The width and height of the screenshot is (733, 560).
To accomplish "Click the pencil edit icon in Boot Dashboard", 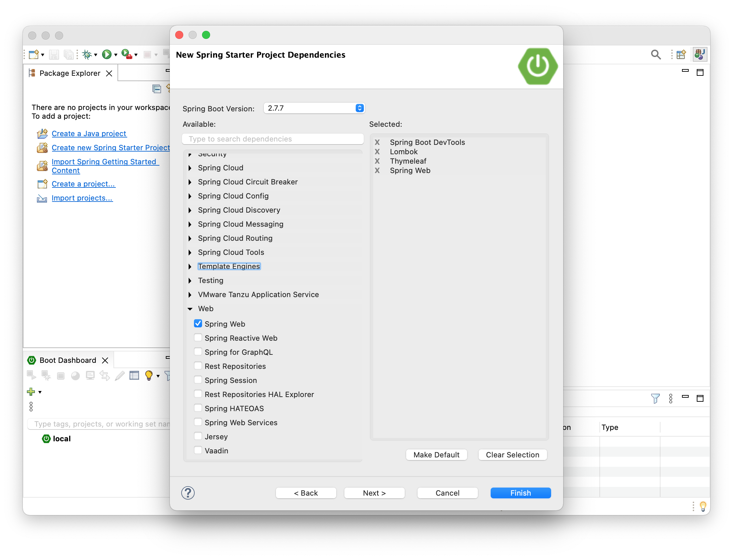I will tap(120, 375).
